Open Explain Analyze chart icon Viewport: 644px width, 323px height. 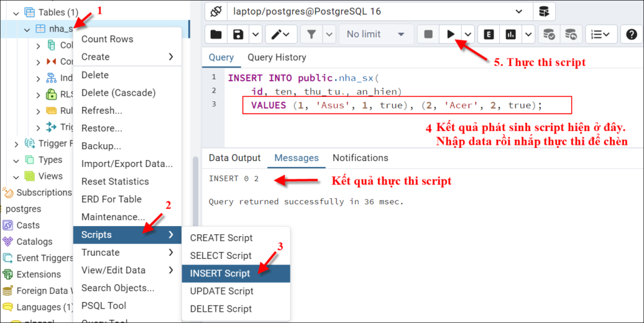coord(511,35)
